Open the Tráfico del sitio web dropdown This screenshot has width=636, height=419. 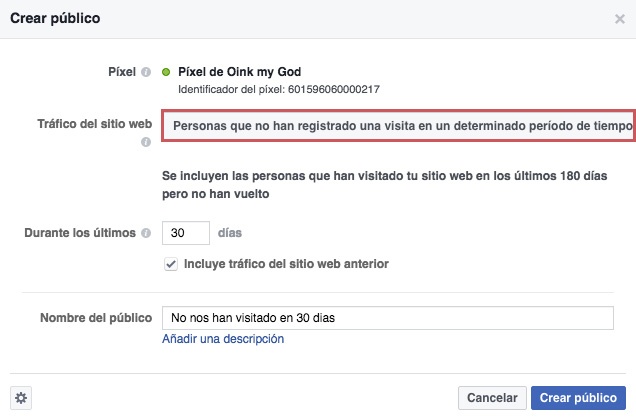[x=398, y=126]
